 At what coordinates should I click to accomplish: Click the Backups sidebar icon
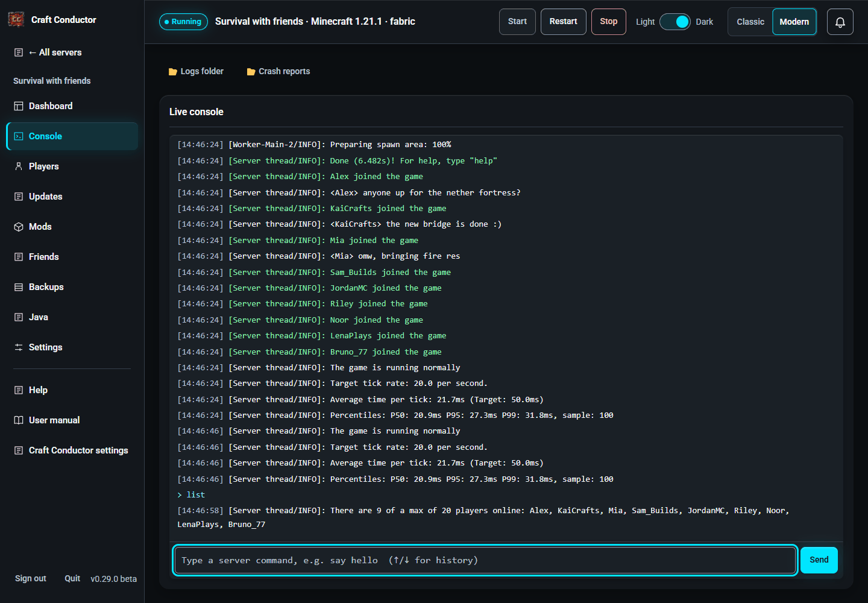pos(19,287)
